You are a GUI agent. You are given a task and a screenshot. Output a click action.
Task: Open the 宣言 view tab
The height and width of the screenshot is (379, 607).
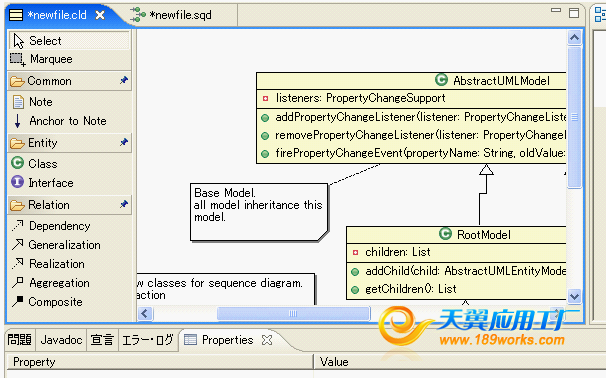tap(102, 340)
